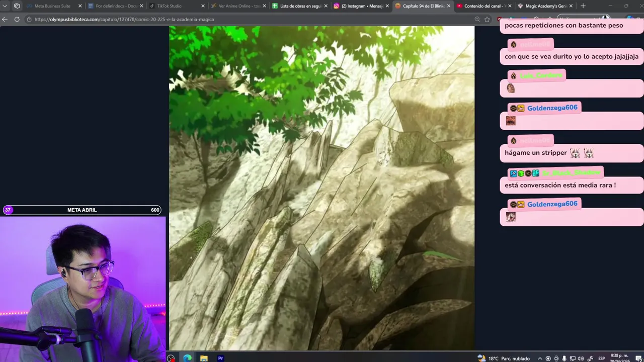
Task: Open Adobe Premiere Pro from the taskbar
Action: (x=220, y=358)
